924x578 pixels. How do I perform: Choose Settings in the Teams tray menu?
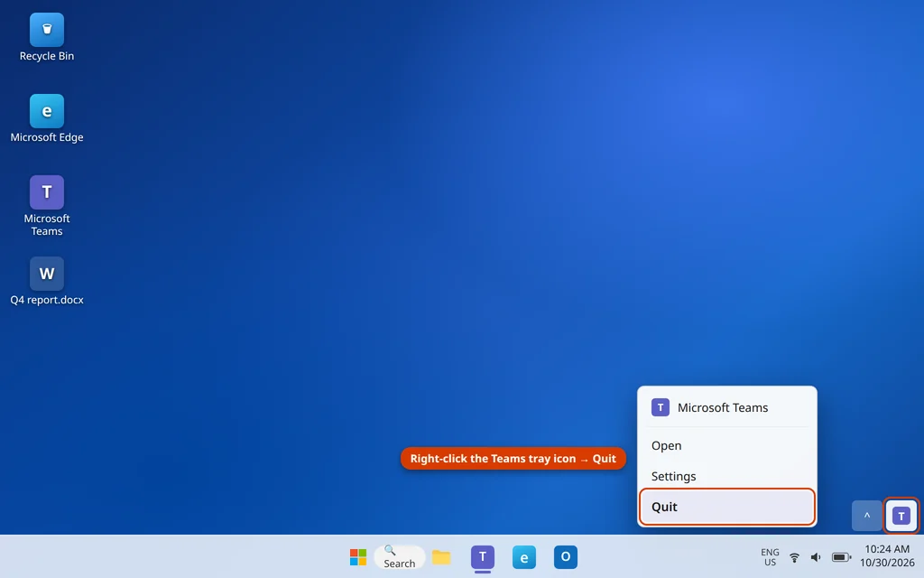click(726, 476)
